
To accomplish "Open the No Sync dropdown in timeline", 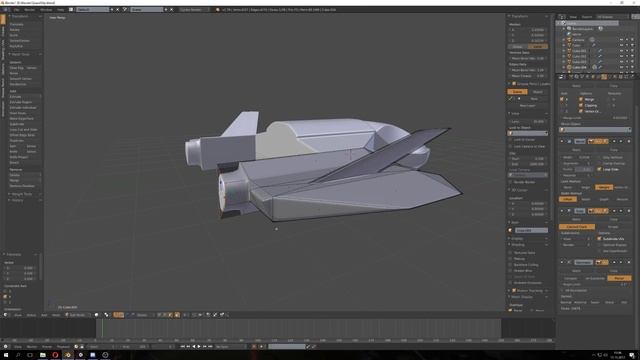I will [x=231, y=347].
